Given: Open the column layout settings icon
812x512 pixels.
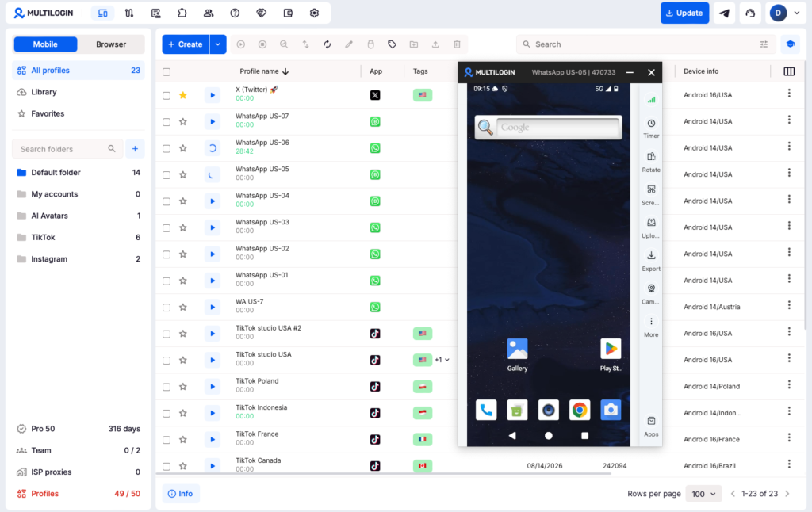Looking at the screenshot, I should click(x=789, y=71).
